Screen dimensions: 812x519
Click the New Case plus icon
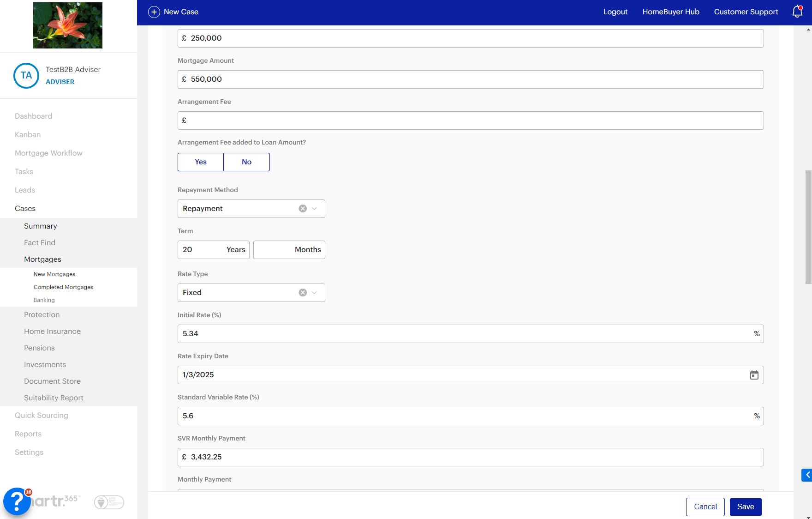(x=154, y=12)
